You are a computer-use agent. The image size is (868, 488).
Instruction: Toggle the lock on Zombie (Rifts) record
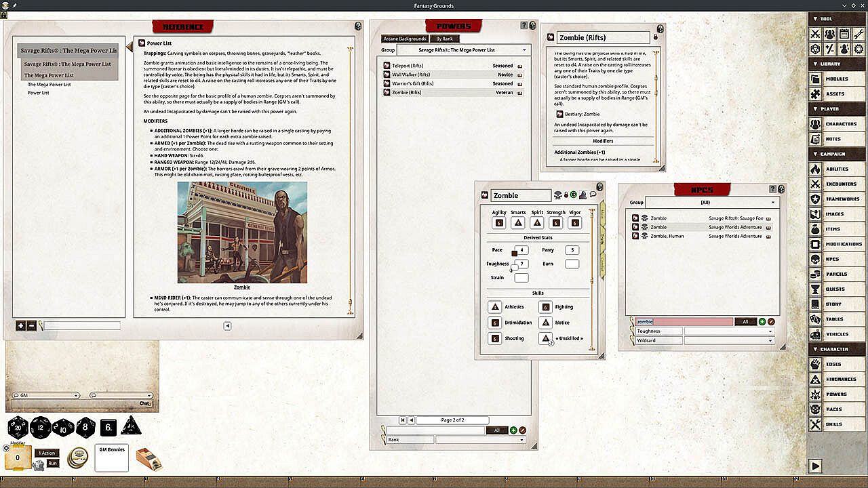(x=656, y=37)
